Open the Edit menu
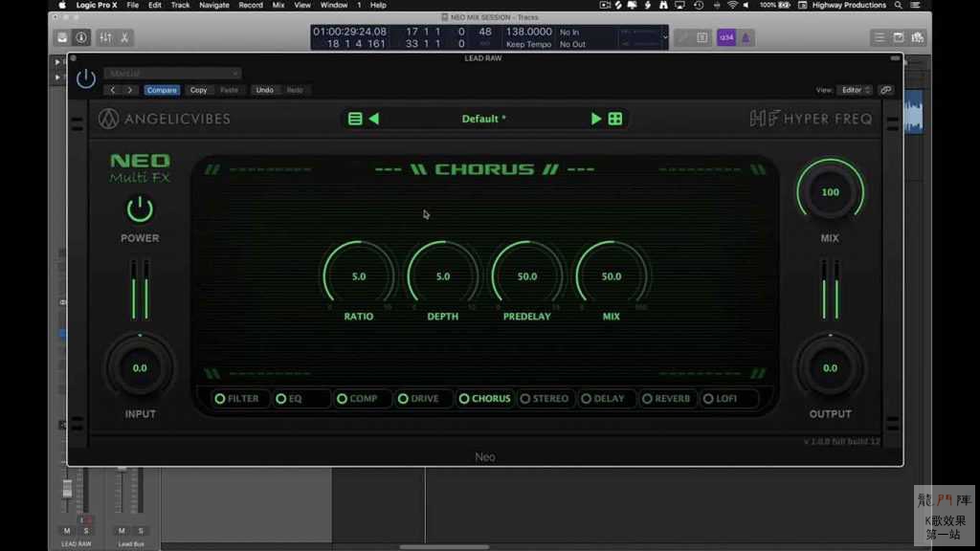This screenshot has height=551, width=980. [154, 5]
